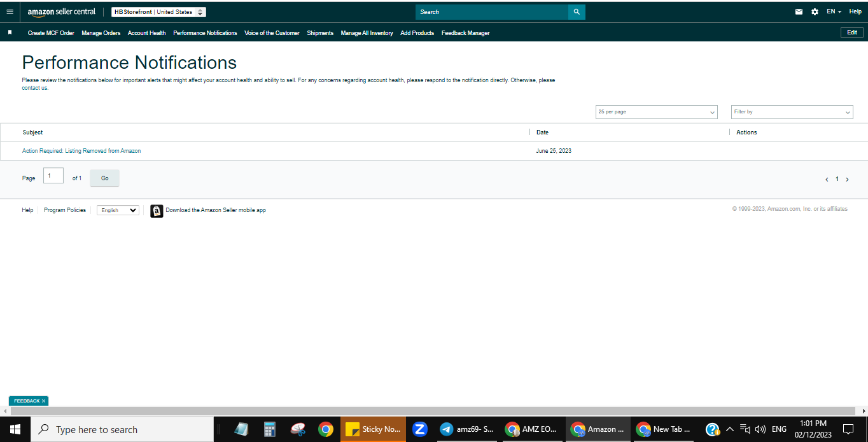Select current page number 1 in pagination

(837, 179)
